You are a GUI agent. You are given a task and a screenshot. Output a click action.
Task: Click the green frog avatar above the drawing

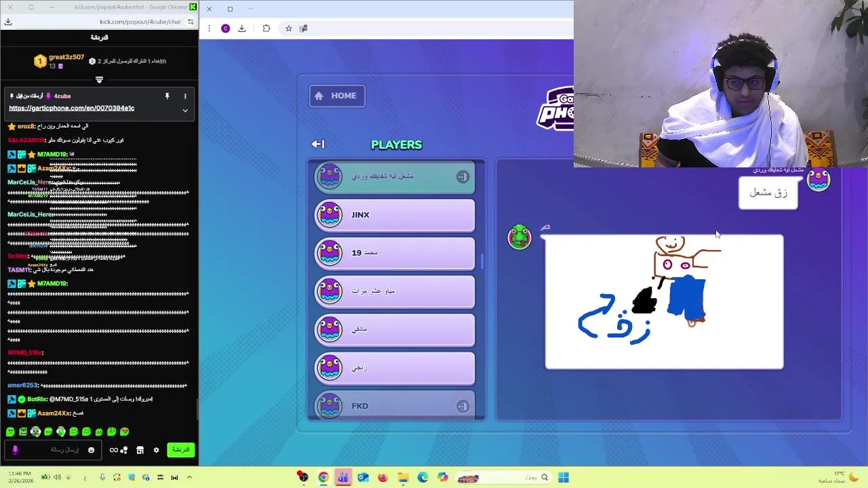tap(519, 237)
